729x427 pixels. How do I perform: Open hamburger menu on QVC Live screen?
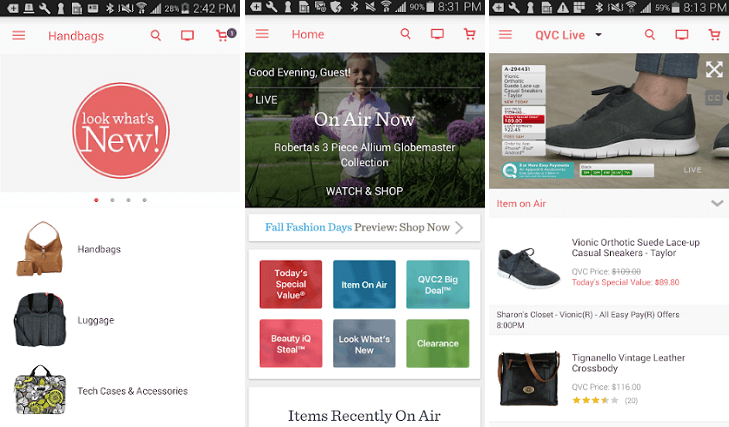tap(505, 35)
